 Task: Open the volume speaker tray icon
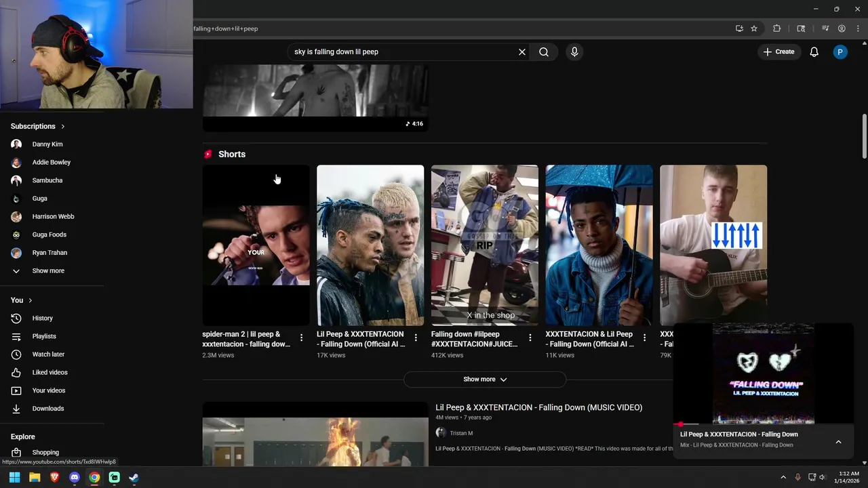click(x=823, y=477)
